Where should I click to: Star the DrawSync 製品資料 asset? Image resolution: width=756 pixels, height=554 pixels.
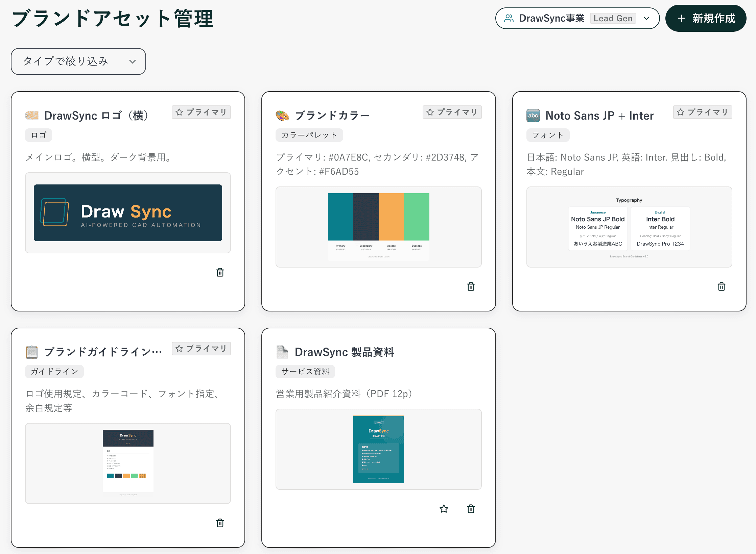pos(444,509)
